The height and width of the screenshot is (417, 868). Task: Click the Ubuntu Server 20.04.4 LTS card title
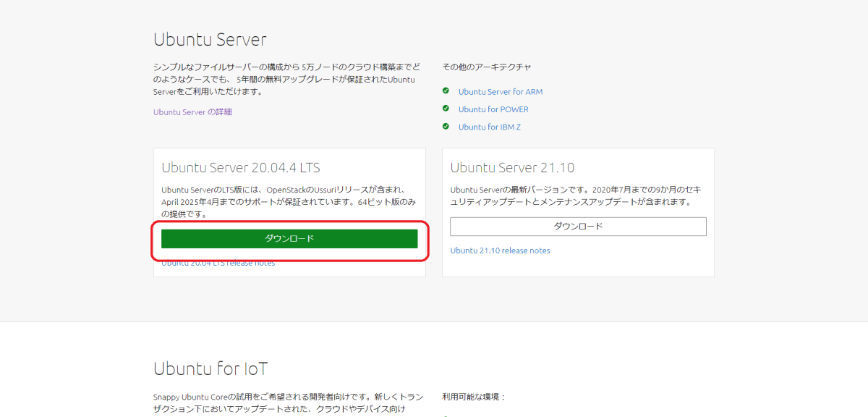240,168
